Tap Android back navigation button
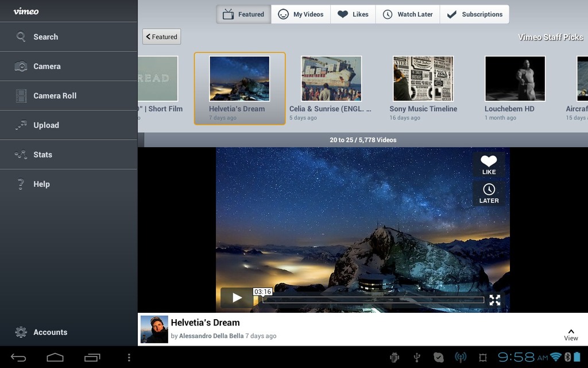The image size is (588, 368). tap(18, 358)
